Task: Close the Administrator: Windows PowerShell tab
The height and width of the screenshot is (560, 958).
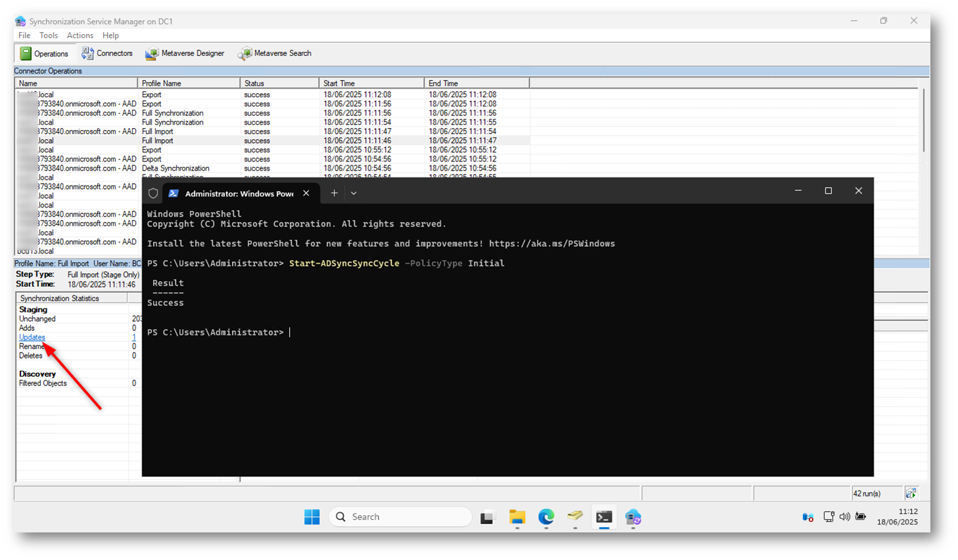Action: click(306, 193)
